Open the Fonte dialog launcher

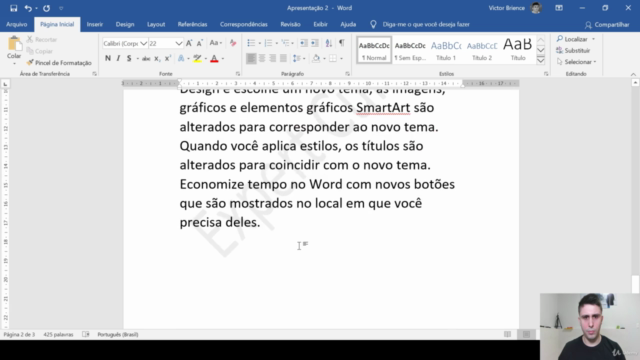pos(238,74)
